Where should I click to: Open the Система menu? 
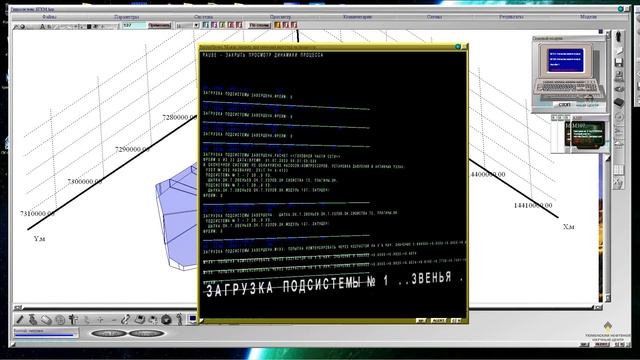(203, 17)
